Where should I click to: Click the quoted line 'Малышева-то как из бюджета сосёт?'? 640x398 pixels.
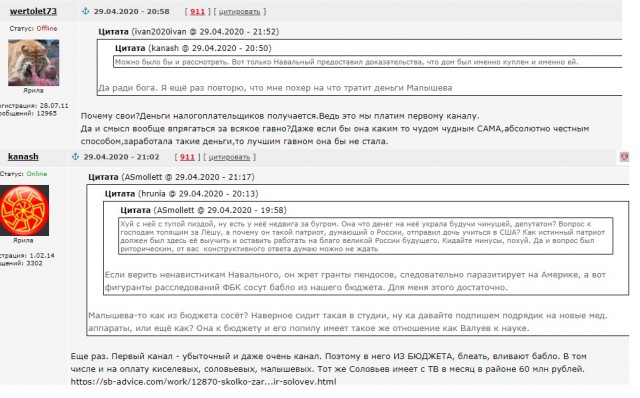point(348,316)
